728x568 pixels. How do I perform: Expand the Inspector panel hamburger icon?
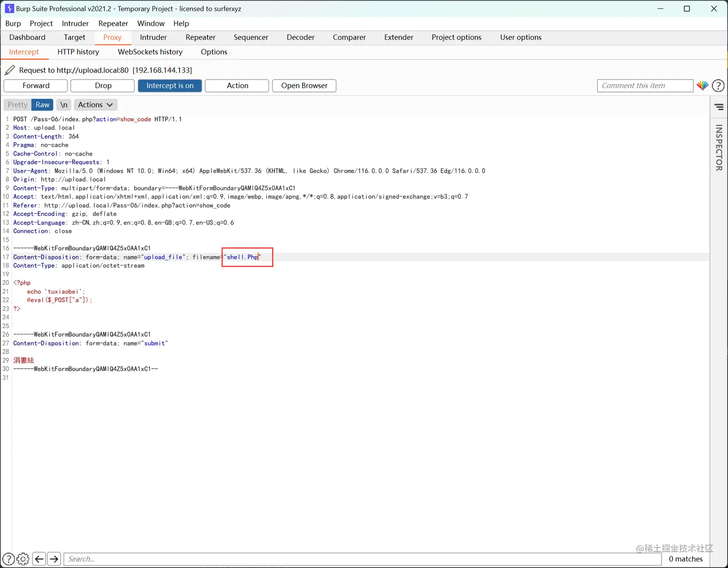[x=719, y=107]
